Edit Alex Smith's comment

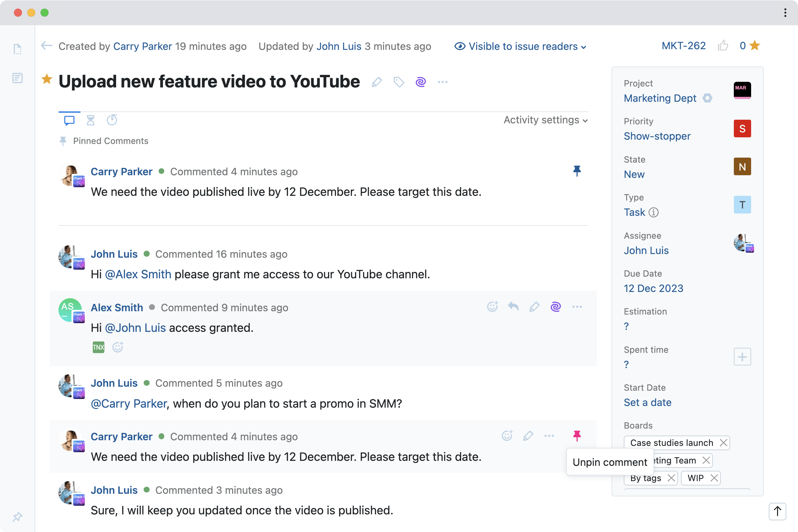(x=534, y=307)
